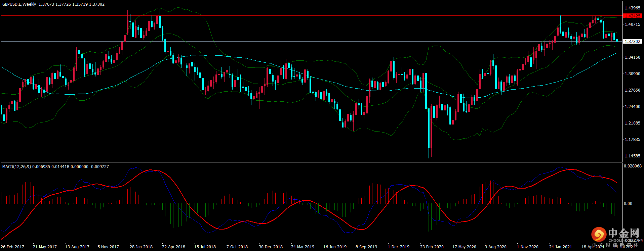Click the current price tag 1.37302
644x251 pixels.
click(x=632, y=41)
